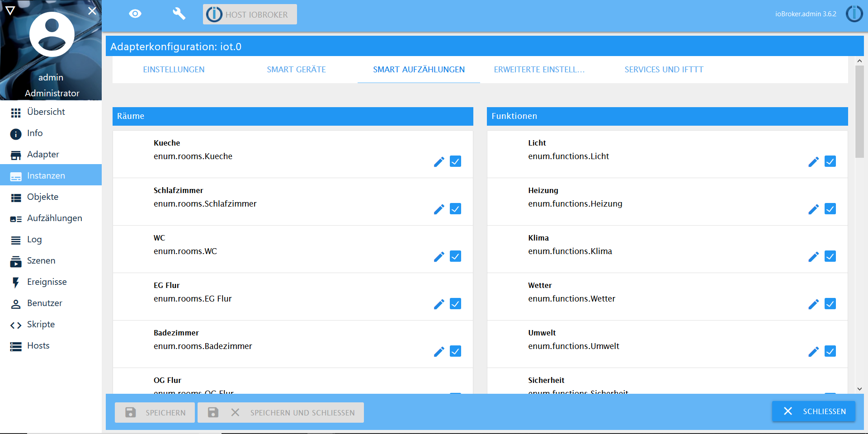The height and width of the screenshot is (434, 868).
Task: Click the Benutzer person icon
Action: coord(16,304)
